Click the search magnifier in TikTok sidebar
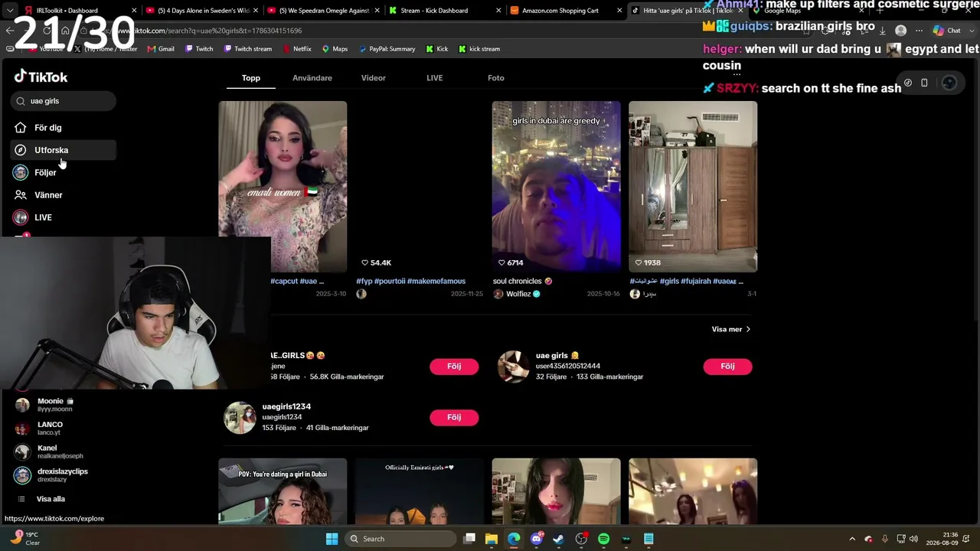980x551 pixels. 21,101
